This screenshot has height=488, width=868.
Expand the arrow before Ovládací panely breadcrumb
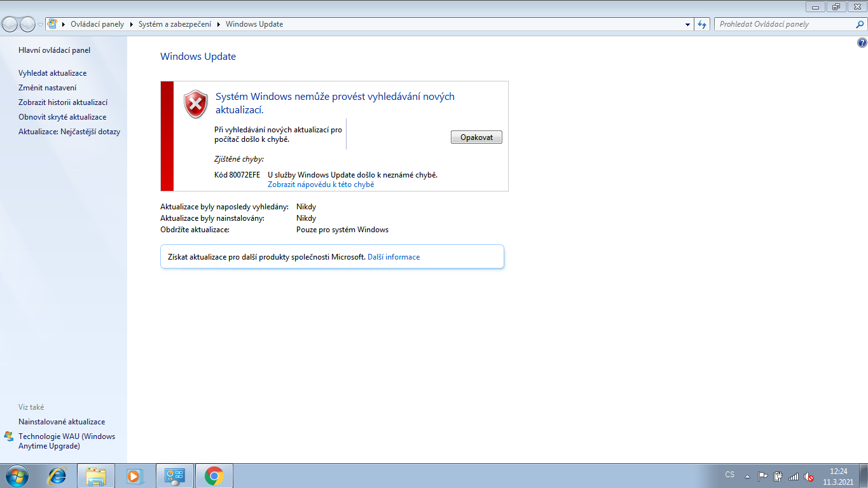(64, 24)
